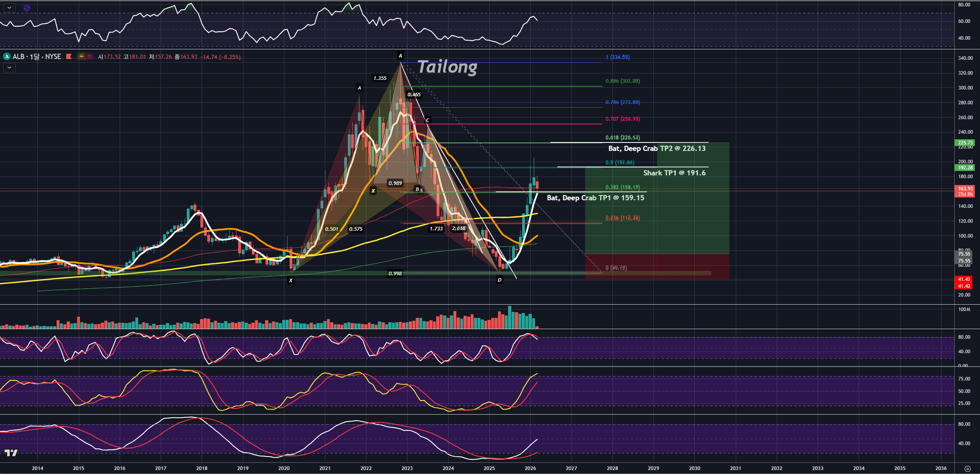
Task: Click the pink wavy-lines data icon
Action: point(90,57)
